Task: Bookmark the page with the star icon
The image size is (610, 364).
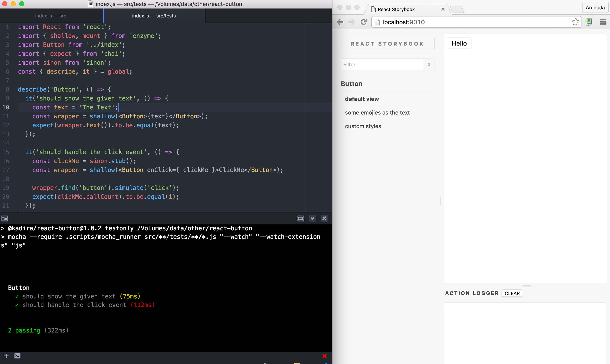Action: pos(576,22)
